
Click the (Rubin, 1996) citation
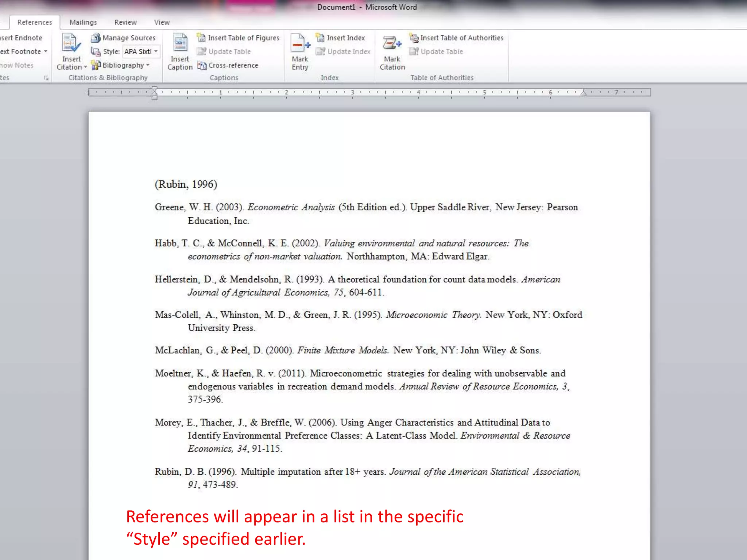[x=186, y=184]
